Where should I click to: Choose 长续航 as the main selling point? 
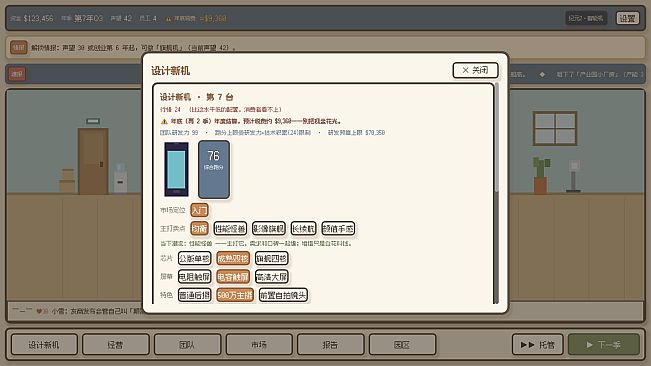point(303,228)
